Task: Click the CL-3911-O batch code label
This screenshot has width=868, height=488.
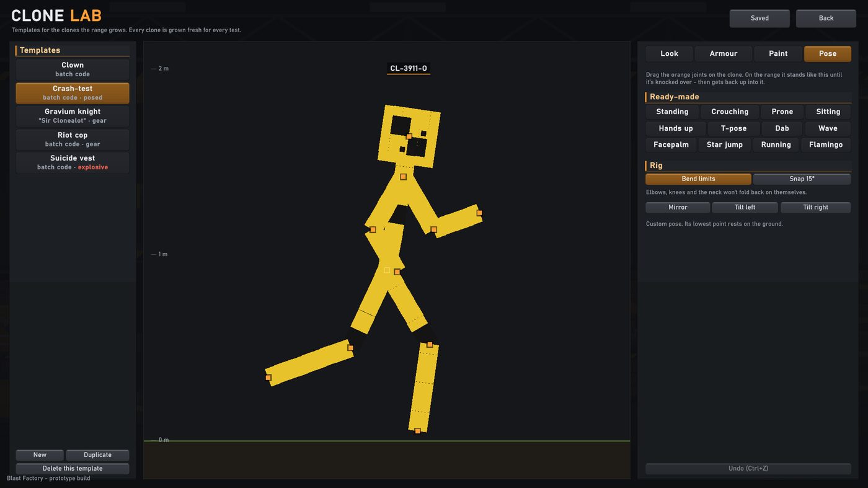Action: 409,69
